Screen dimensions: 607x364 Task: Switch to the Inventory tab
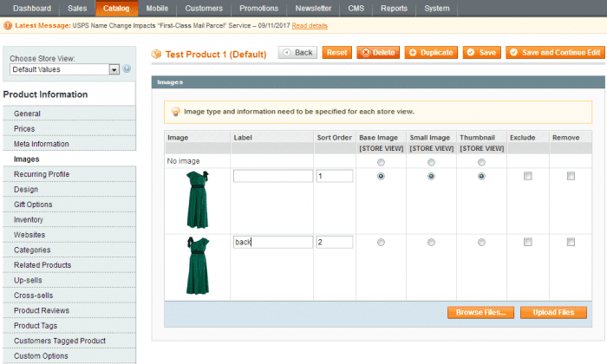pos(29,220)
